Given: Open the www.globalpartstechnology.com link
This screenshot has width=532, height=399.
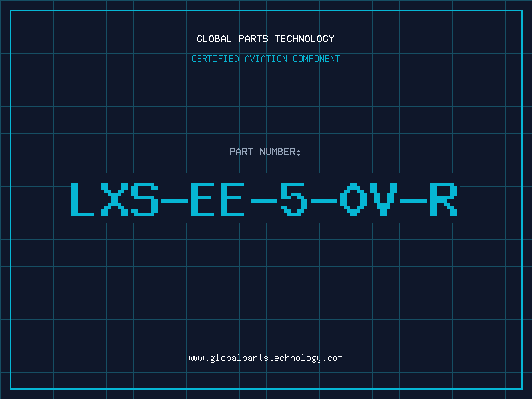Looking at the screenshot, I should pos(265,358).
